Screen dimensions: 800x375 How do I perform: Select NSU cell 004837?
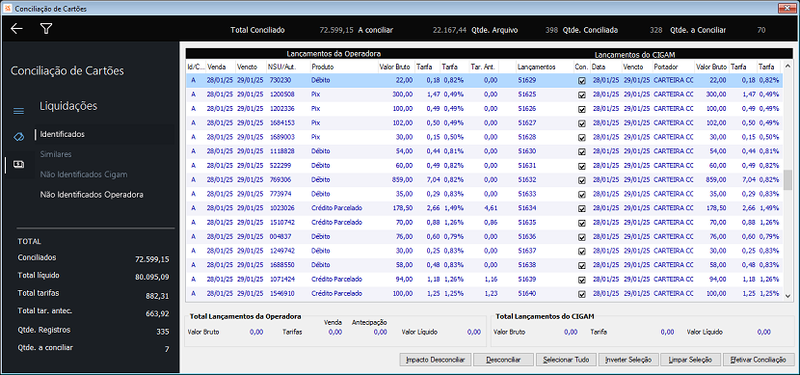coord(281,237)
